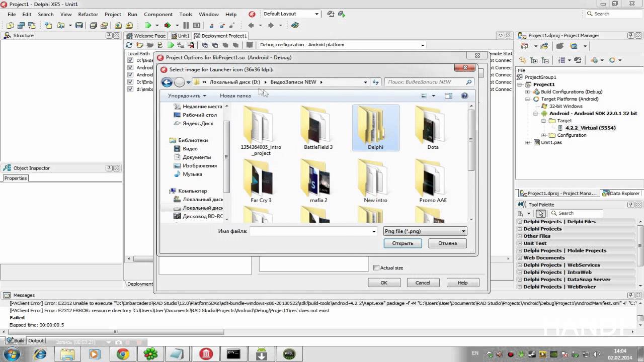Click the Expand All icon in Project Manager
The height and width of the screenshot is (362, 644).
coord(534,60)
